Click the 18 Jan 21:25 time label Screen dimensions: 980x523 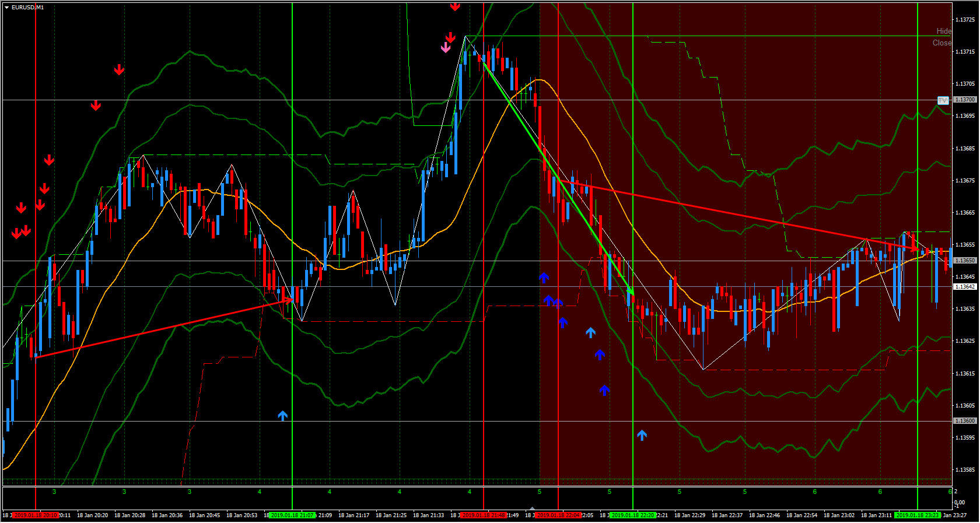pos(391,515)
